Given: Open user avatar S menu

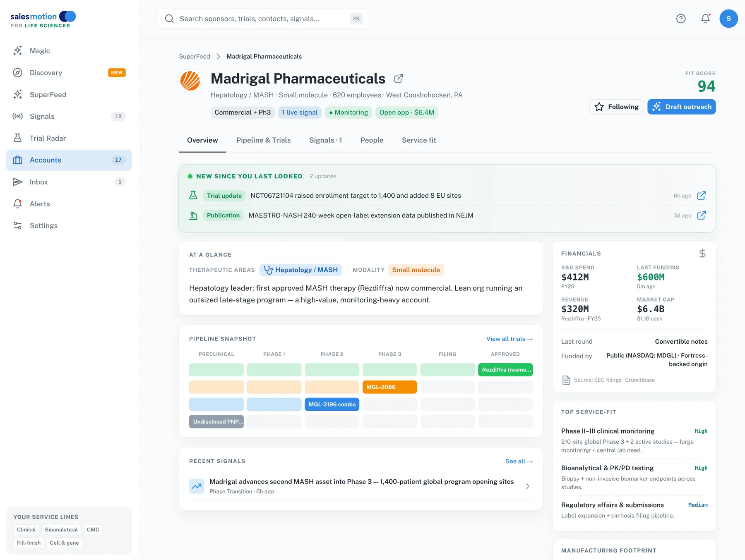Looking at the screenshot, I should click(728, 19).
